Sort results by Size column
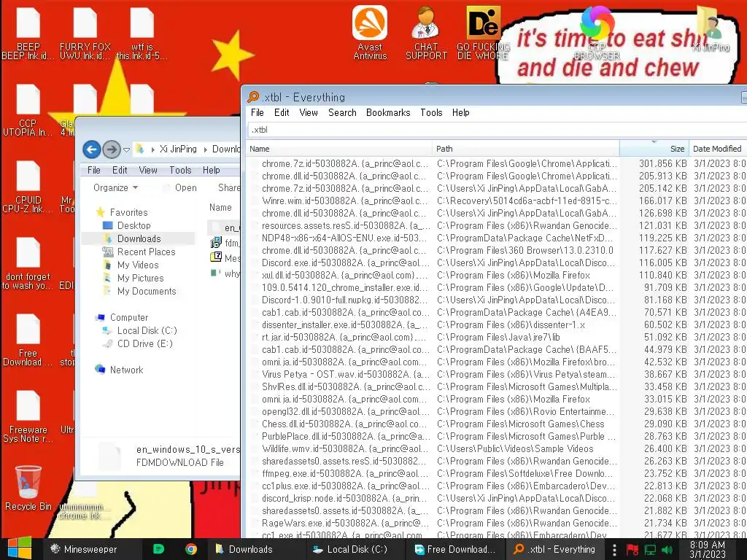This screenshot has width=747, height=560. tap(654, 149)
